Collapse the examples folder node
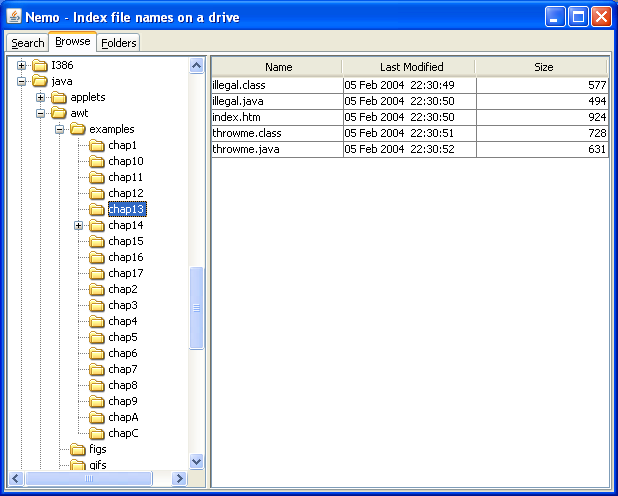 (59, 129)
